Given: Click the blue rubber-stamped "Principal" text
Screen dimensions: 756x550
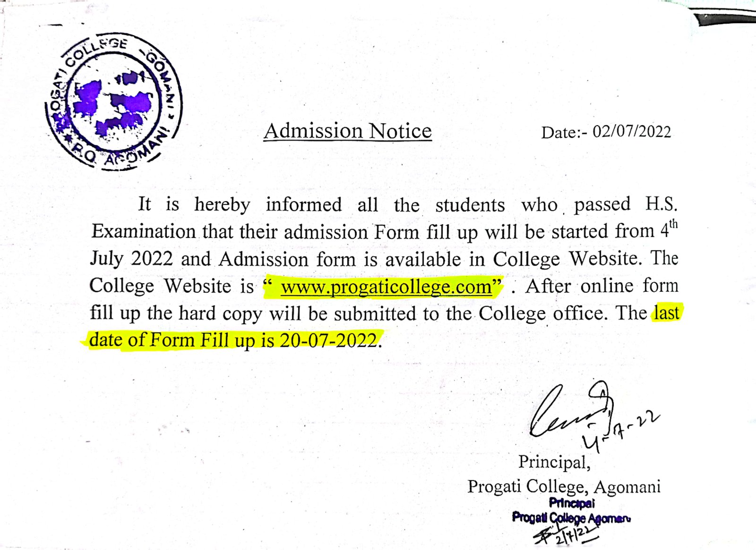Looking at the screenshot, I should coord(572,503).
